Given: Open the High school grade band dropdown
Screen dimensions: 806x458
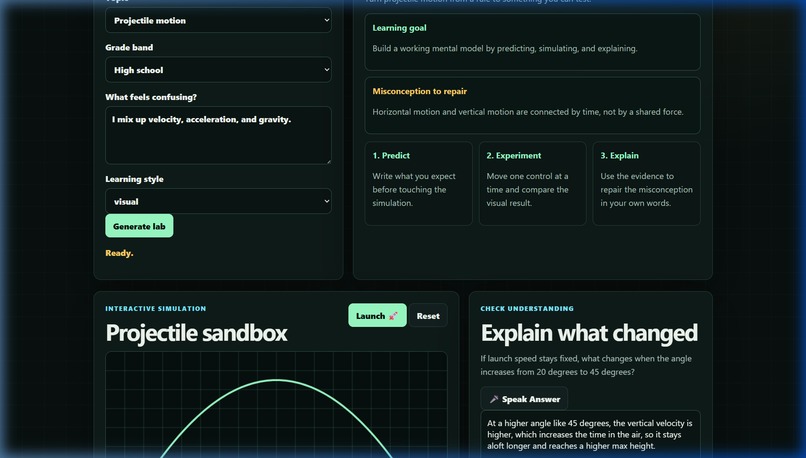Looking at the screenshot, I should pyautogui.click(x=218, y=70).
